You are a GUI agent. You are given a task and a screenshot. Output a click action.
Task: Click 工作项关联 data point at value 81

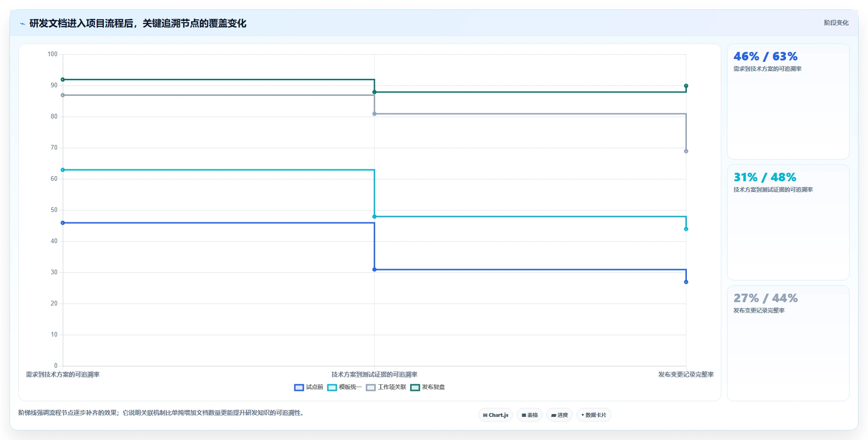pyautogui.click(x=375, y=114)
